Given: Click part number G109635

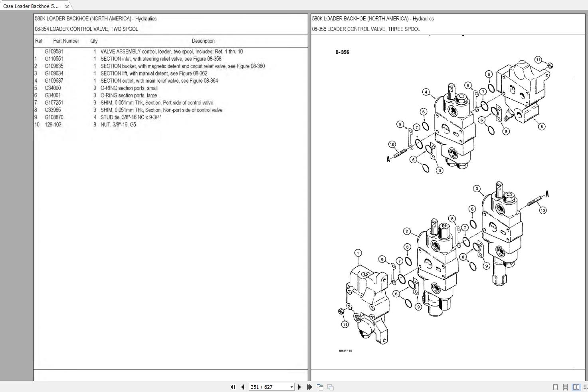Looking at the screenshot, I should 54,66.
